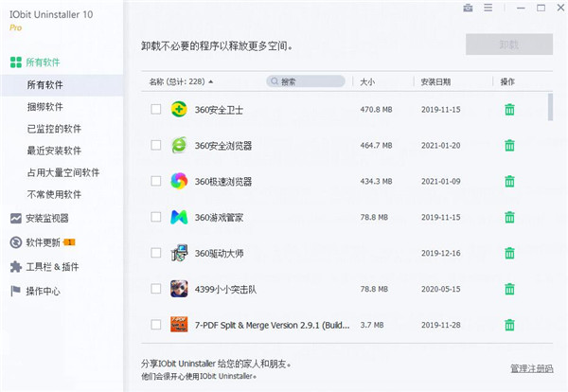The image size is (568, 392).
Task: Click the trash icon for 360安全浏览器
Action: [509, 145]
